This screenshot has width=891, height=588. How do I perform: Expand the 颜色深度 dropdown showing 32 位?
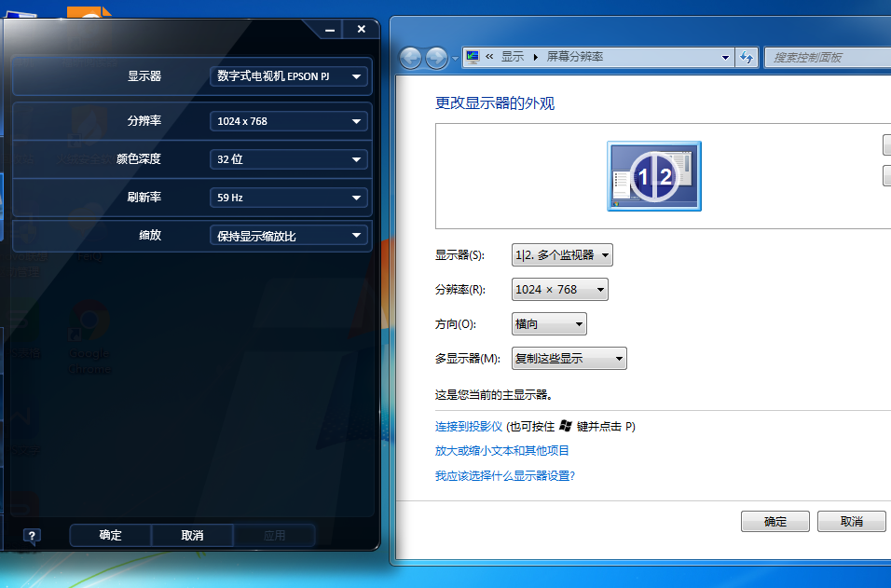pos(289,159)
